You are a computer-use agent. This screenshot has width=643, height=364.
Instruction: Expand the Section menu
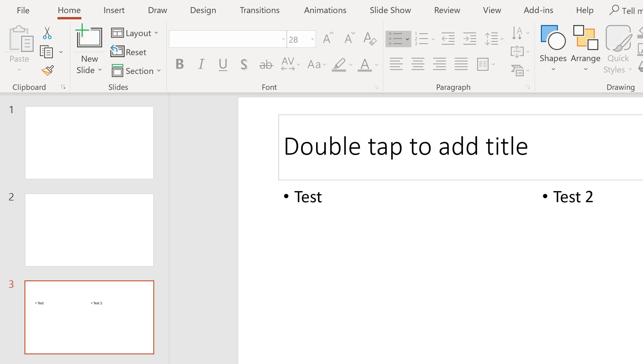[x=137, y=71]
